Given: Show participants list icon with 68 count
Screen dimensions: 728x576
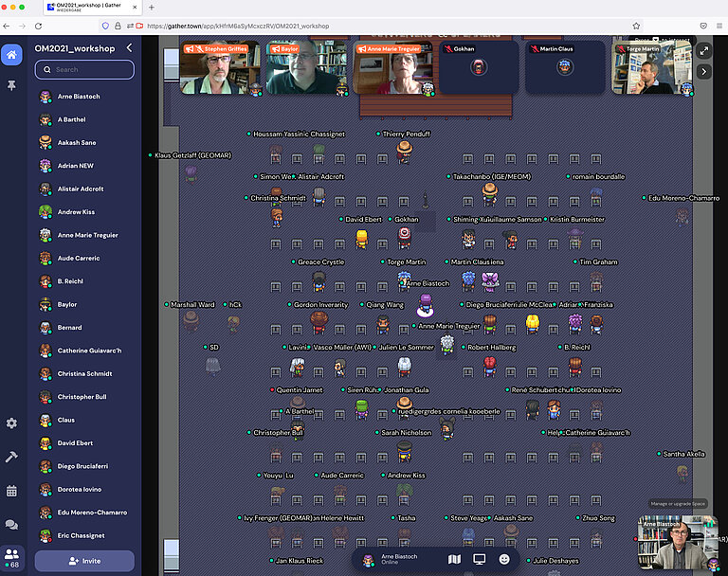Looking at the screenshot, I should coord(11,556).
